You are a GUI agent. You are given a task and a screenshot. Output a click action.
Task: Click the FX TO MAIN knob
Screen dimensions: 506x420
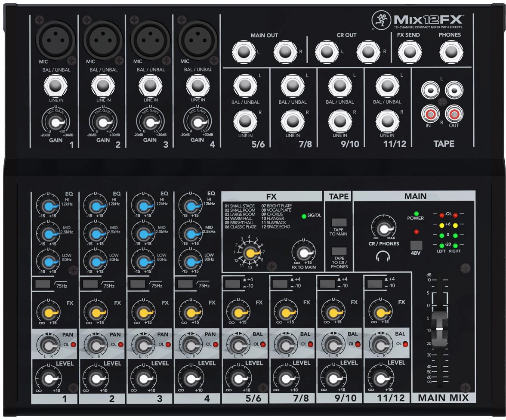(x=303, y=252)
